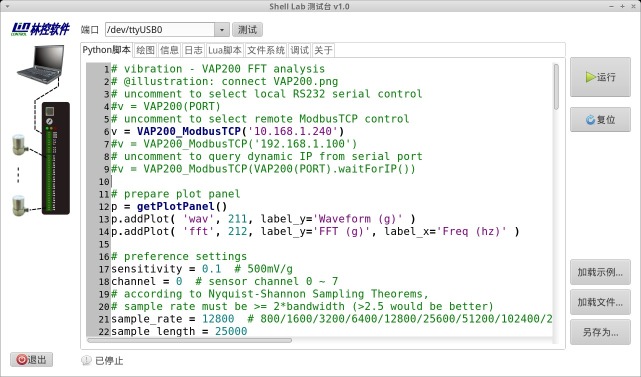The image size is (641, 377).
Task: Click the horizontal scrollbar of code editor
Action: point(190,340)
